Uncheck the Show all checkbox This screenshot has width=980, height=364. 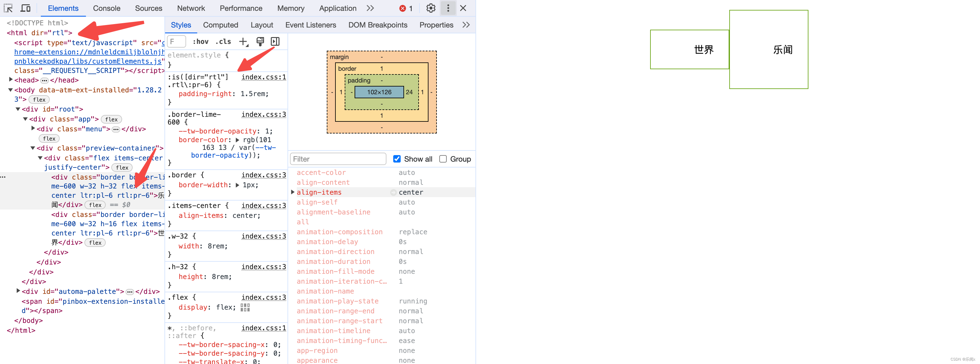pos(397,159)
